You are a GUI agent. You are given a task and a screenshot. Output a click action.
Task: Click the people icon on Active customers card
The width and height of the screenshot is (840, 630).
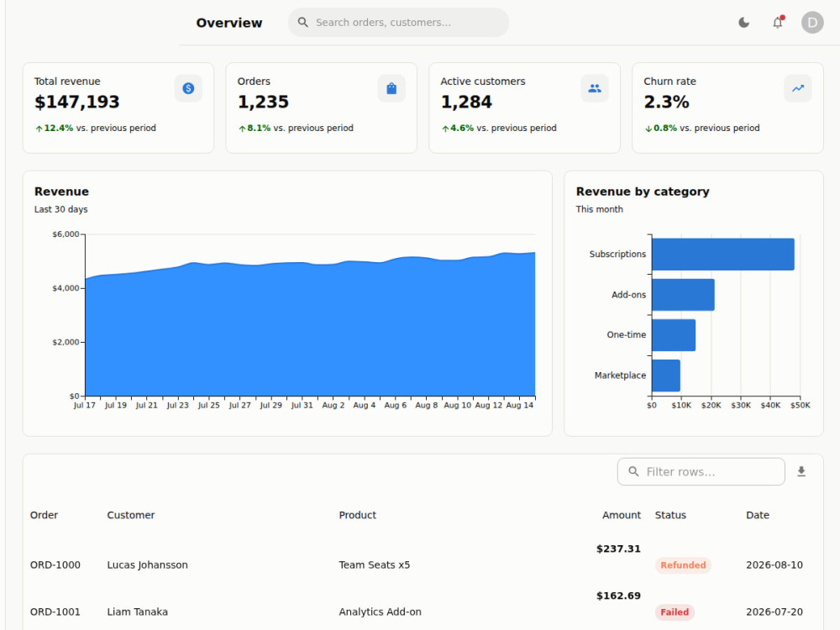click(x=595, y=88)
